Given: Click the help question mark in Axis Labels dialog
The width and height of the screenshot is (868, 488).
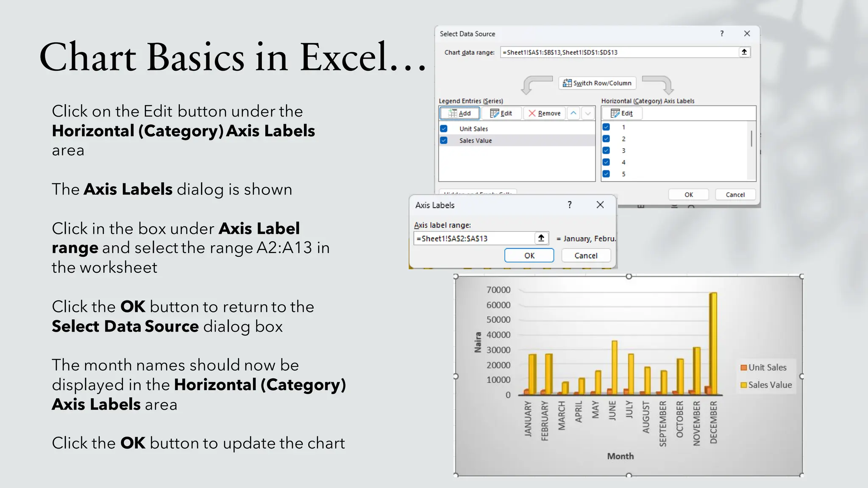Looking at the screenshot, I should coord(570,205).
